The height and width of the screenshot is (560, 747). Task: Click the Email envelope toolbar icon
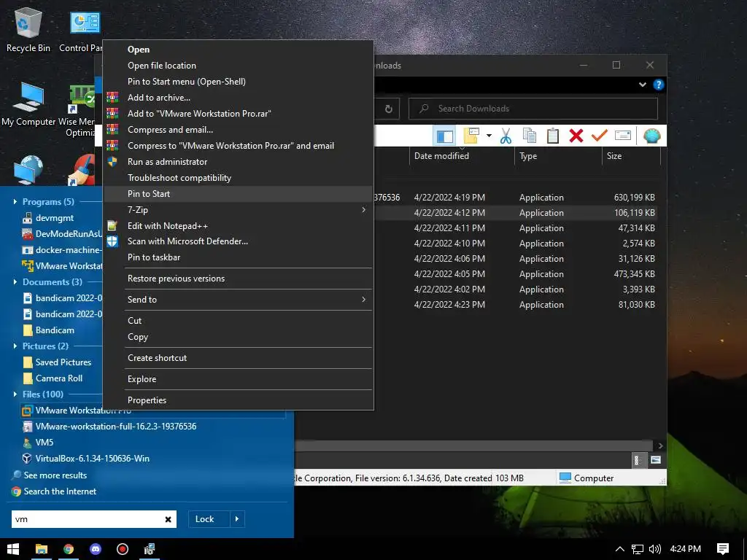point(623,136)
